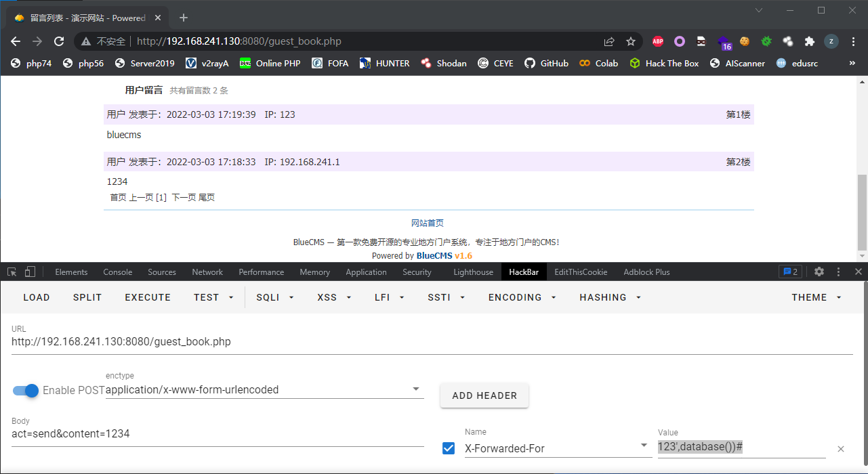Activate DevTools inspect element picker icon
The height and width of the screenshot is (474, 868).
click(12, 272)
